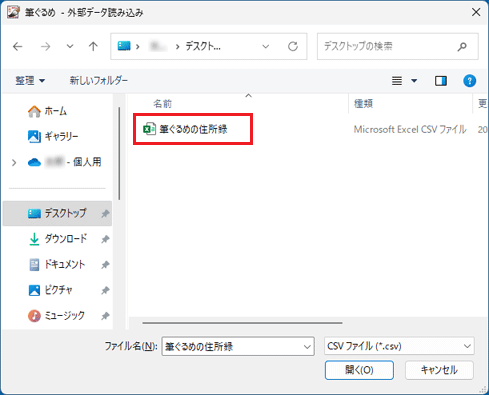Open the view options dropdown arrow
The image size is (489, 395).
click(414, 81)
